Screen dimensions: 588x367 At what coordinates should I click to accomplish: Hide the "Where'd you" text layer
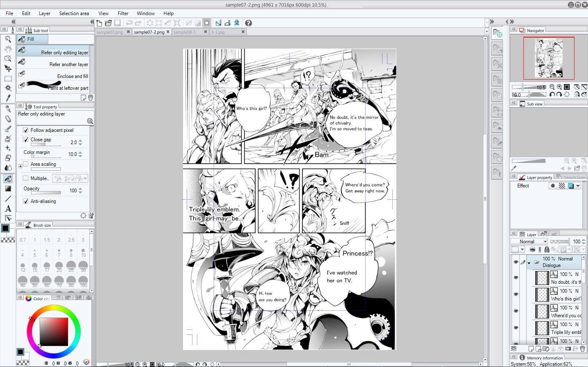pyautogui.click(x=516, y=311)
